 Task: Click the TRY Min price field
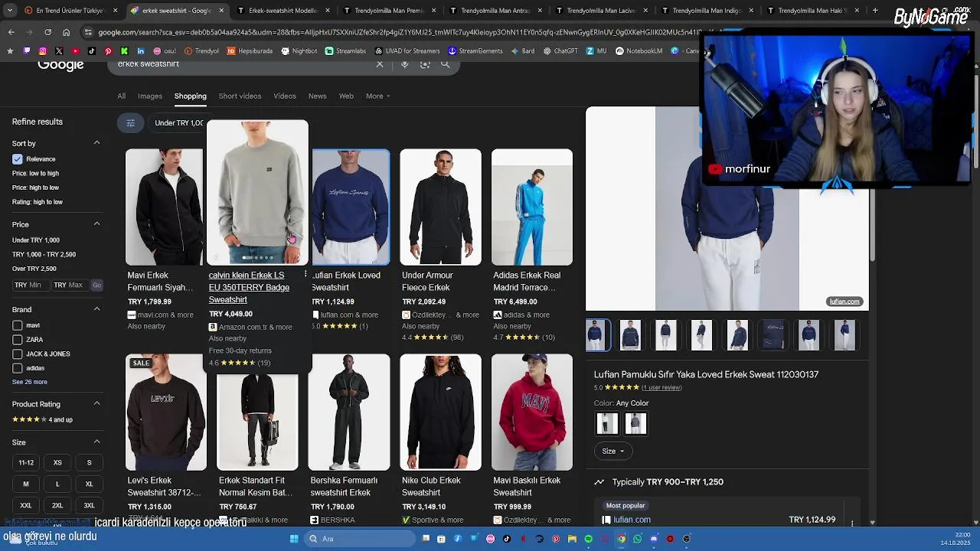[x=30, y=285]
